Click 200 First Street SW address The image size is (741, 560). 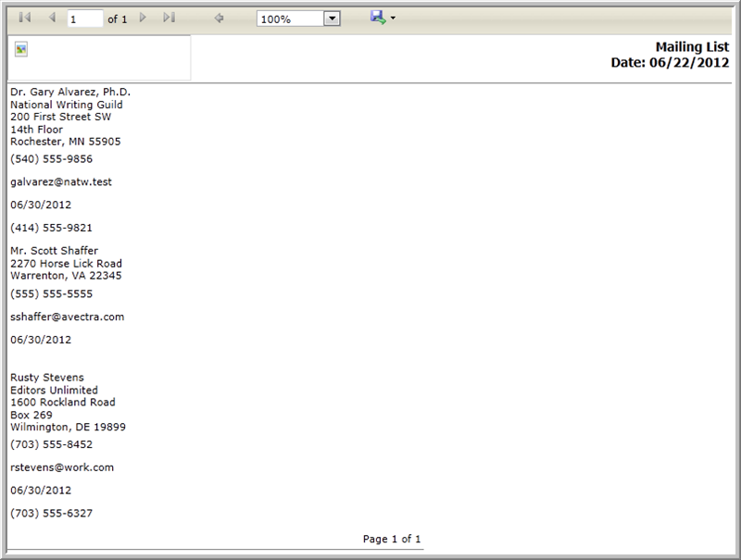point(60,117)
